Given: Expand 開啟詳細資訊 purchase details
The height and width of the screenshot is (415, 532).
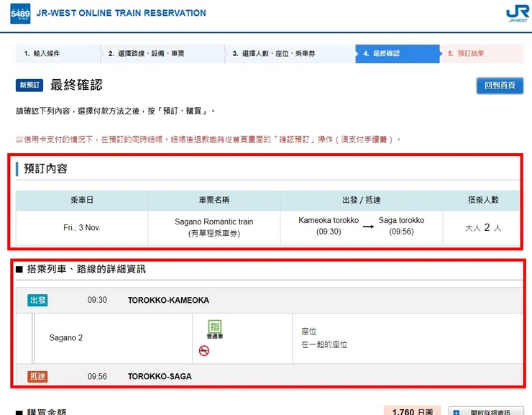Looking at the screenshot, I should point(486,411).
